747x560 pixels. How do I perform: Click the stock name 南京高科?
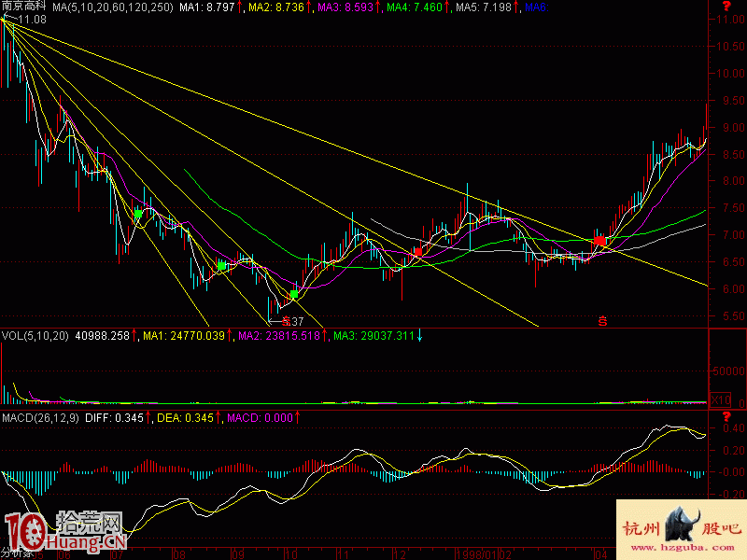(x=24, y=7)
